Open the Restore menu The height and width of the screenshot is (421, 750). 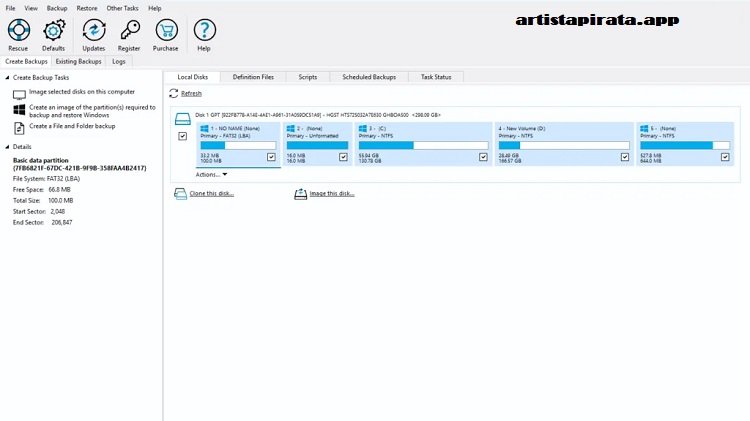coord(87,8)
